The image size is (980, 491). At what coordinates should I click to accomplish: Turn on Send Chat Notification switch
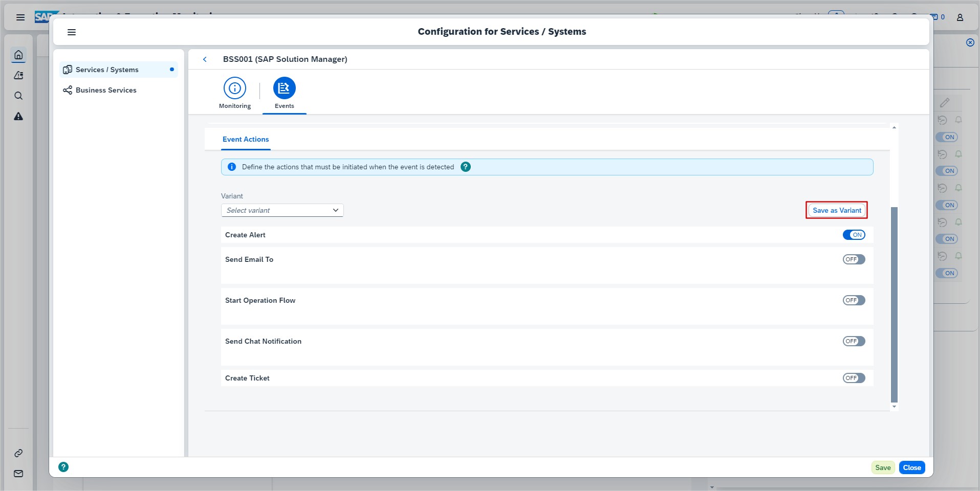(x=854, y=341)
